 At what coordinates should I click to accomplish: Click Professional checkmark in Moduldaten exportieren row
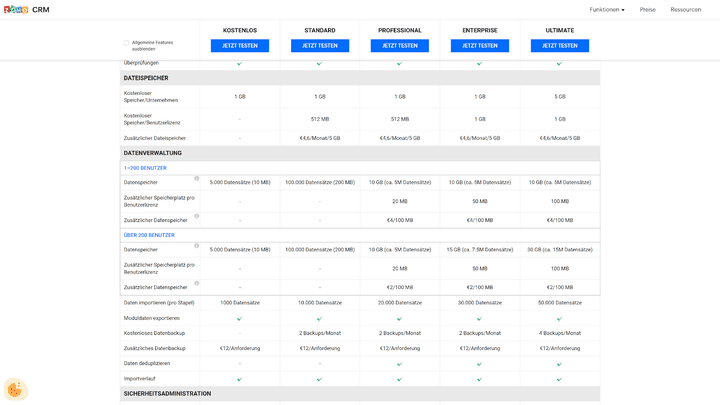[x=400, y=318]
